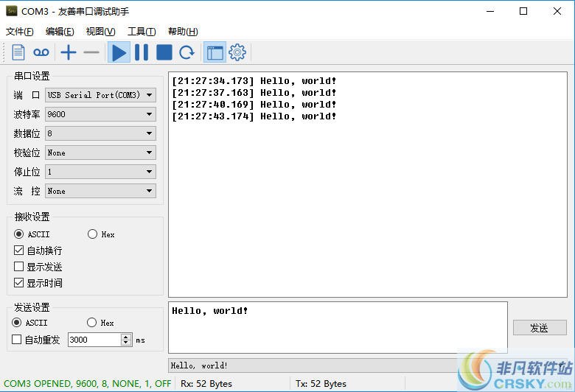The image size is (575, 392).
Task: Click the recording tape toolbar icon
Action: coord(41,52)
